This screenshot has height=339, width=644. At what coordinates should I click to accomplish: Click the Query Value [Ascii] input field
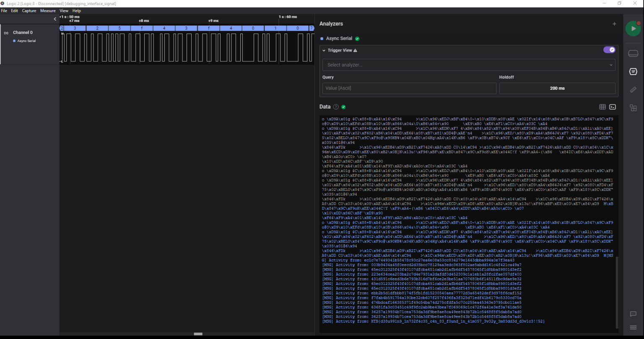pyautogui.click(x=409, y=88)
